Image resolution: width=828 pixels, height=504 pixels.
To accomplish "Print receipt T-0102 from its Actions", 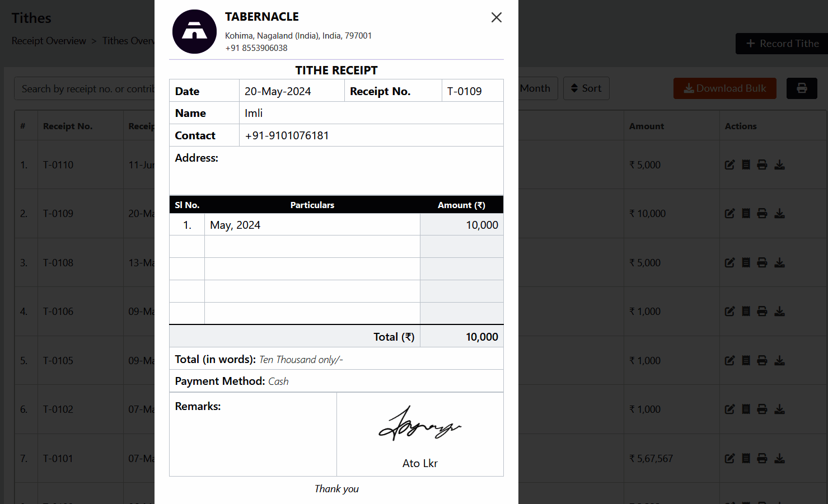I will 762,409.
